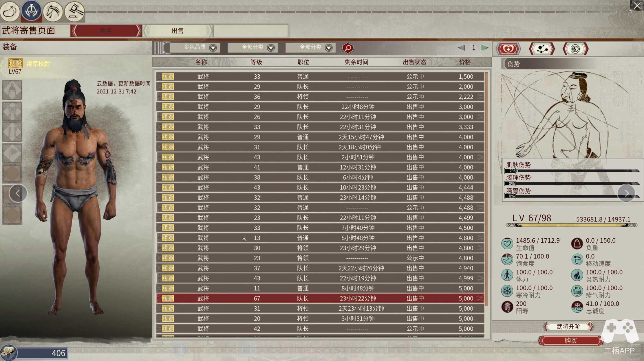Sort by 剩余时间 column header

356,62
